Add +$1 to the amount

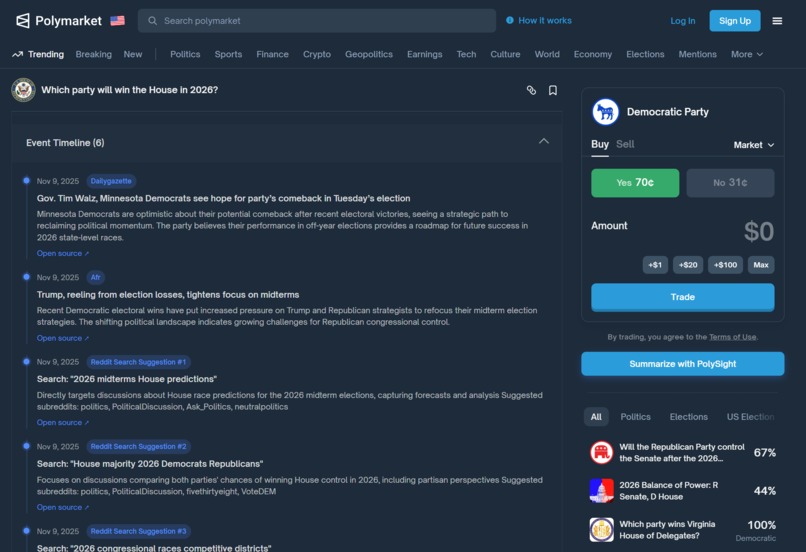[x=655, y=265]
